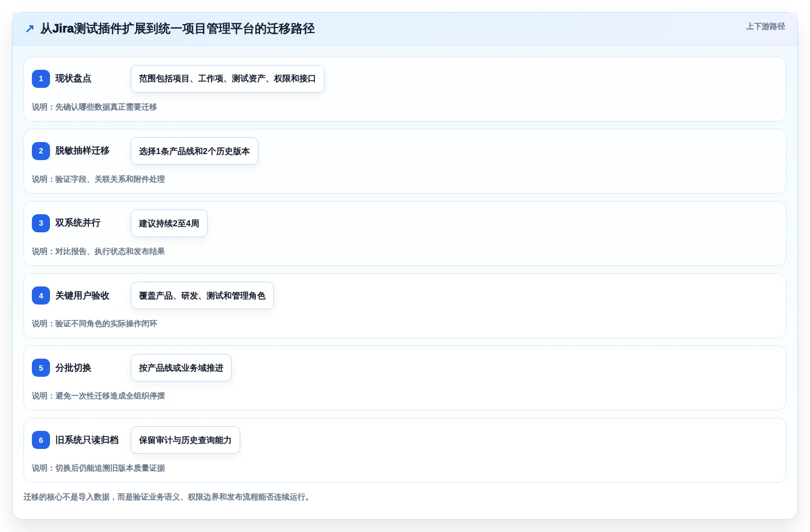
Task: Click the 覆盖产品、研发、测试和管理角色 chip
Action: coord(202,295)
